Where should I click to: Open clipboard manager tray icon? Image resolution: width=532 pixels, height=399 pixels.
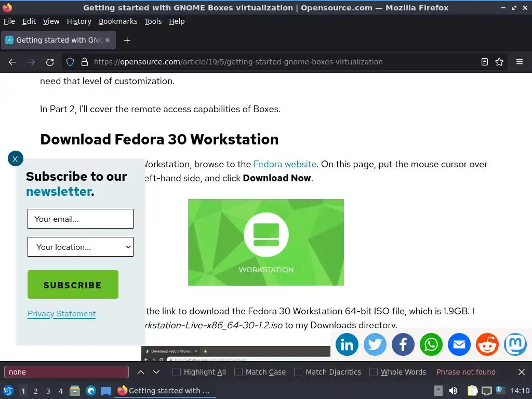[472, 391]
